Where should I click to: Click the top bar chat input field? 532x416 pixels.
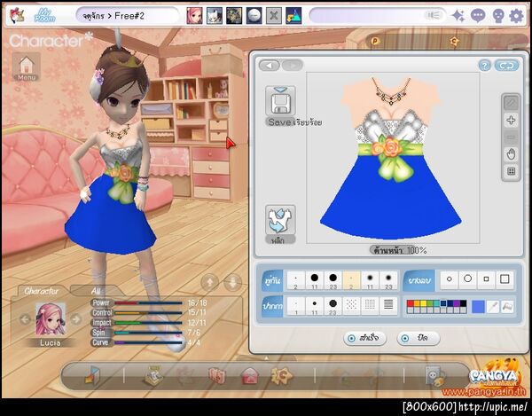coord(378,16)
